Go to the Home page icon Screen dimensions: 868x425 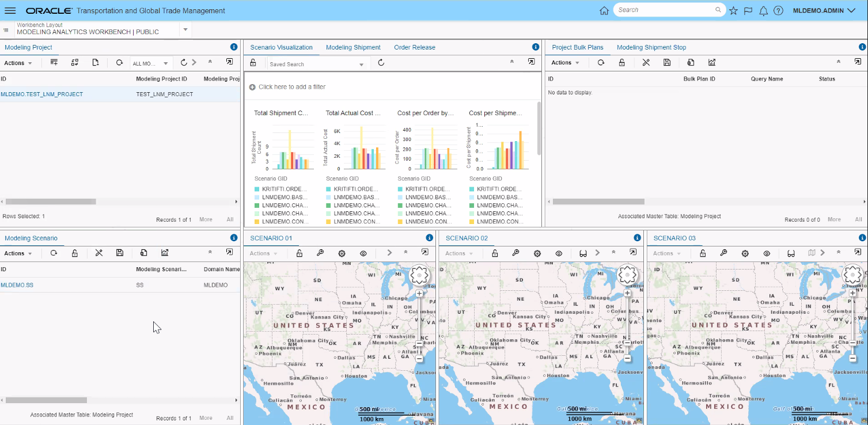pos(604,10)
